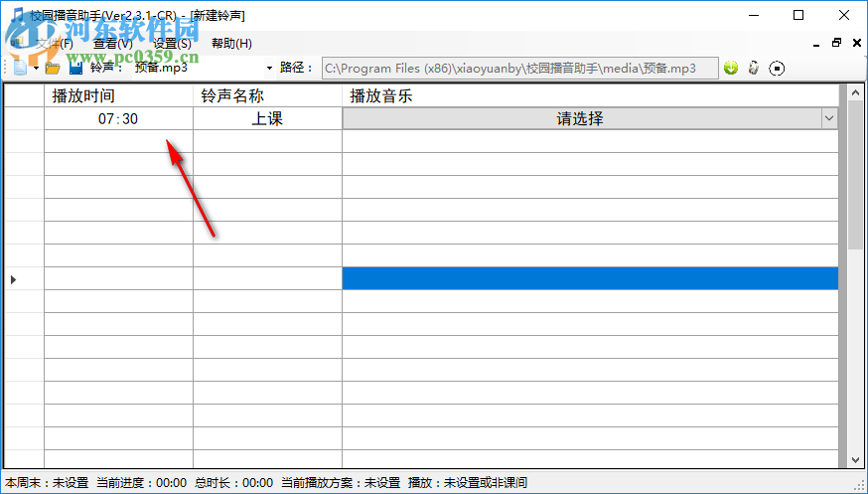Expand the new file dropdown arrow

(36, 69)
